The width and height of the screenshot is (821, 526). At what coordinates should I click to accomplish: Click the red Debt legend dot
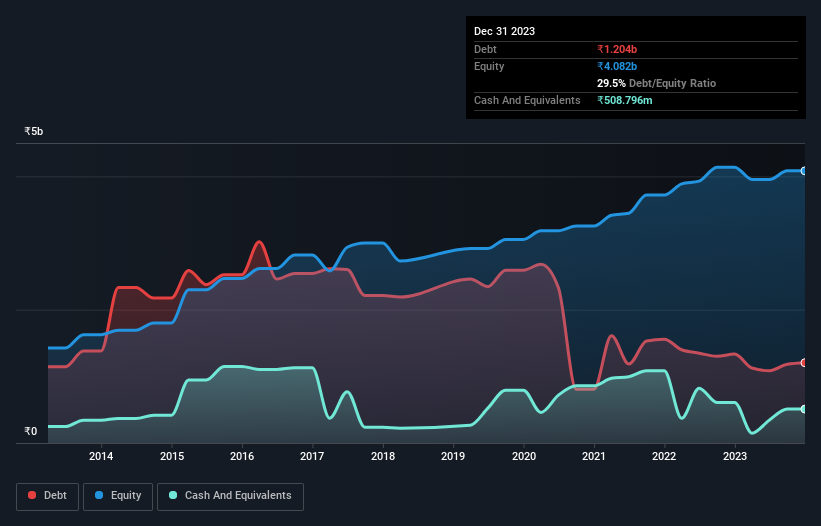click(32, 495)
